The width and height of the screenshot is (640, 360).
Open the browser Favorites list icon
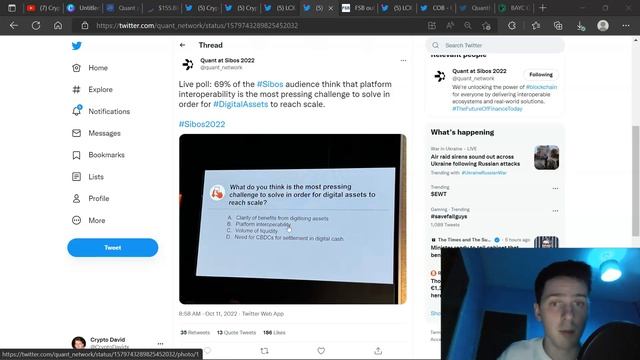pyautogui.click(x=536, y=26)
